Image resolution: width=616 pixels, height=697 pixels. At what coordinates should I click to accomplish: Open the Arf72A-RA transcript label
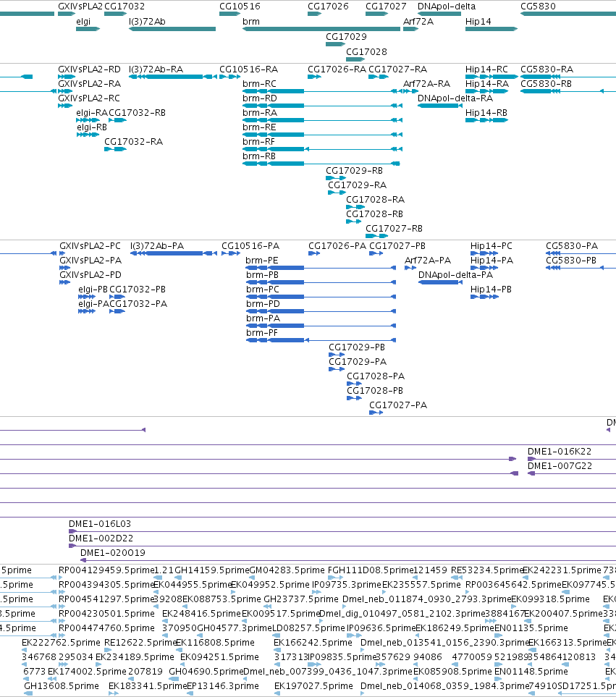tap(426, 83)
